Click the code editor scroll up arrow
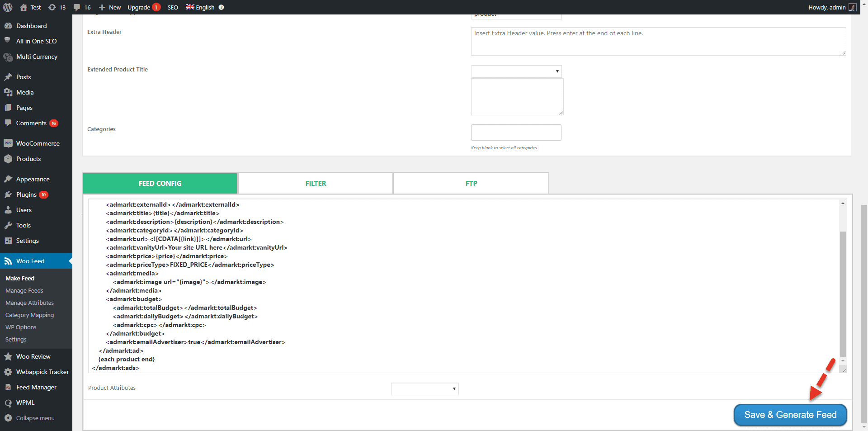 pyautogui.click(x=843, y=203)
